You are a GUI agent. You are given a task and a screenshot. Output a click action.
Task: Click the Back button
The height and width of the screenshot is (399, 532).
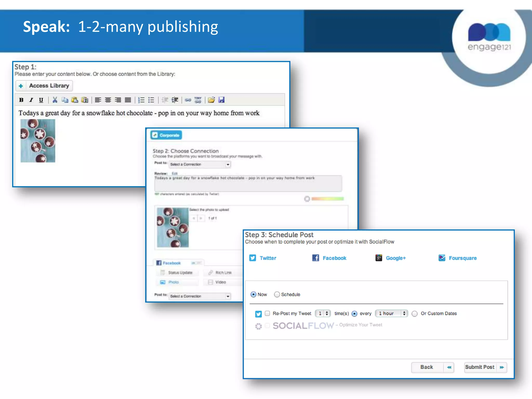433,367
